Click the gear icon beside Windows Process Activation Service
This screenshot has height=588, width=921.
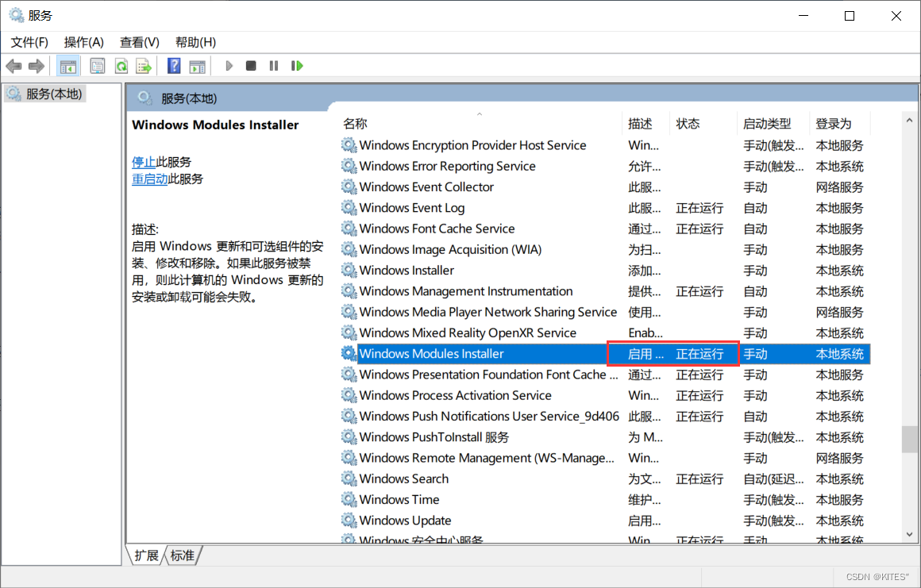[349, 395]
